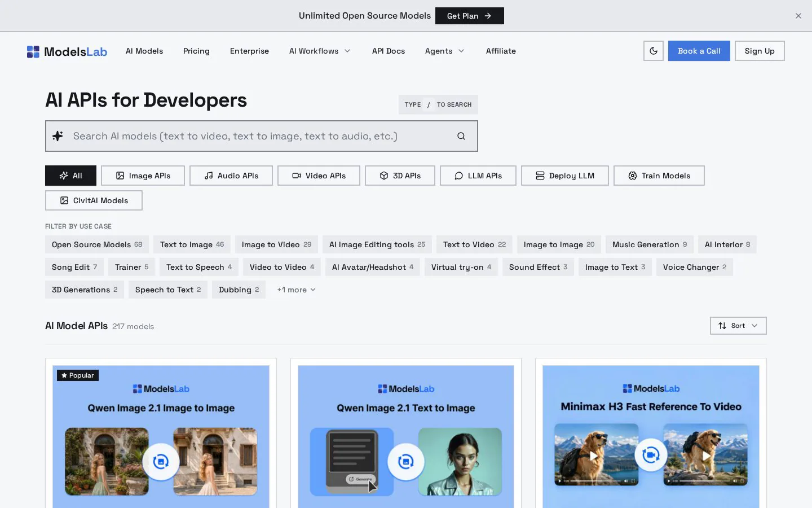Show the +1 more use case filters
The height and width of the screenshot is (508, 812).
pyautogui.click(x=296, y=290)
